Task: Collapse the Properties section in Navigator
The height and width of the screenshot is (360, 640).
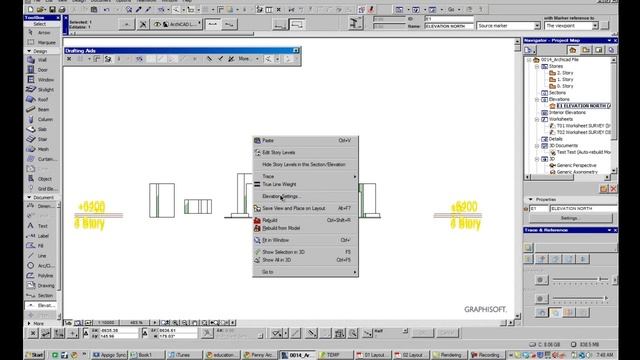Action: pos(531,200)
